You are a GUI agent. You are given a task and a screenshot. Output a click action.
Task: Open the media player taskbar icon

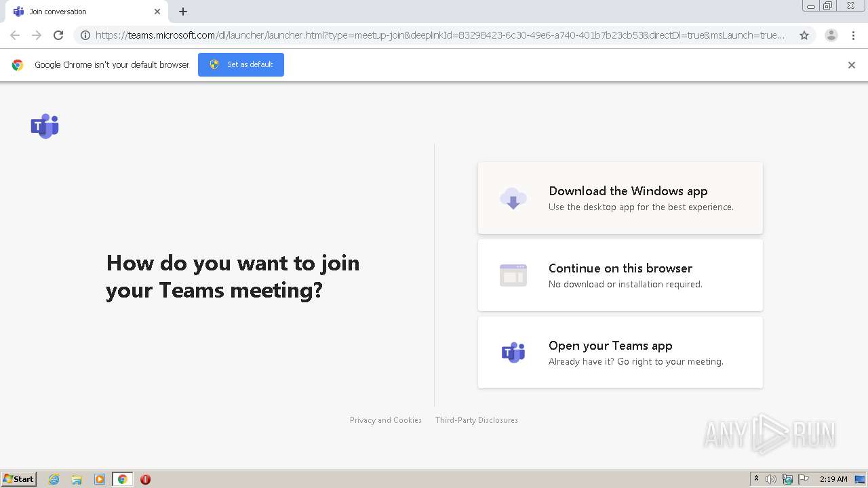tap(100, 479)
